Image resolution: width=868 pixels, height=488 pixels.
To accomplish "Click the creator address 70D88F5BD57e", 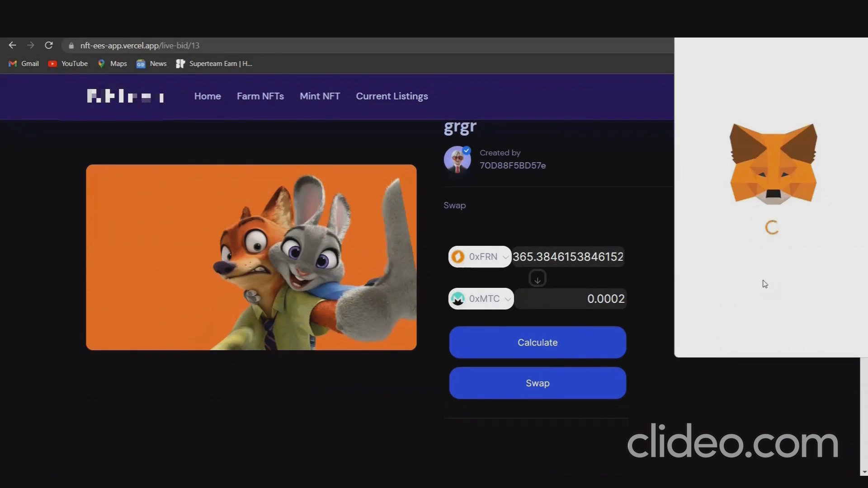I will (x=513, y=165).
